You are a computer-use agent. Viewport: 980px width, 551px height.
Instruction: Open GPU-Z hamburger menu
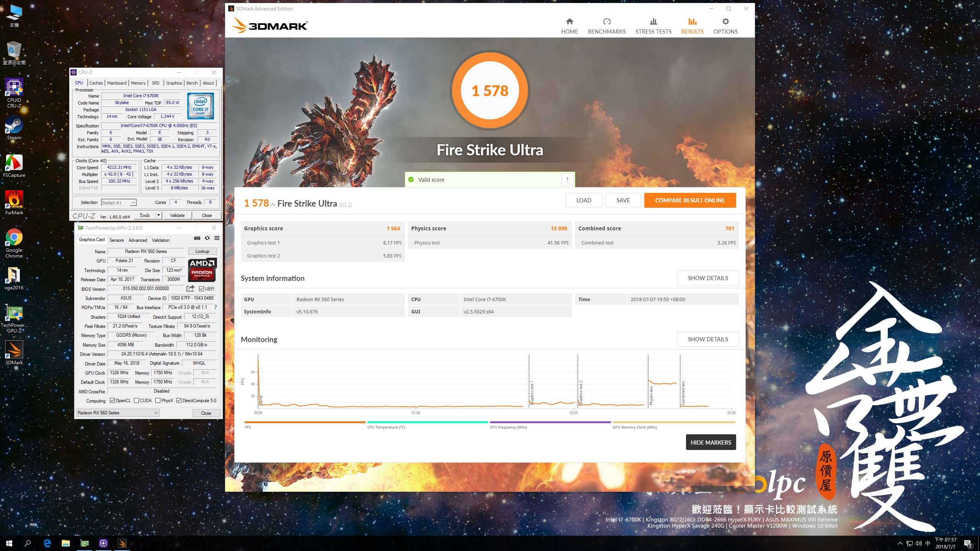click(x=217, y=238)
